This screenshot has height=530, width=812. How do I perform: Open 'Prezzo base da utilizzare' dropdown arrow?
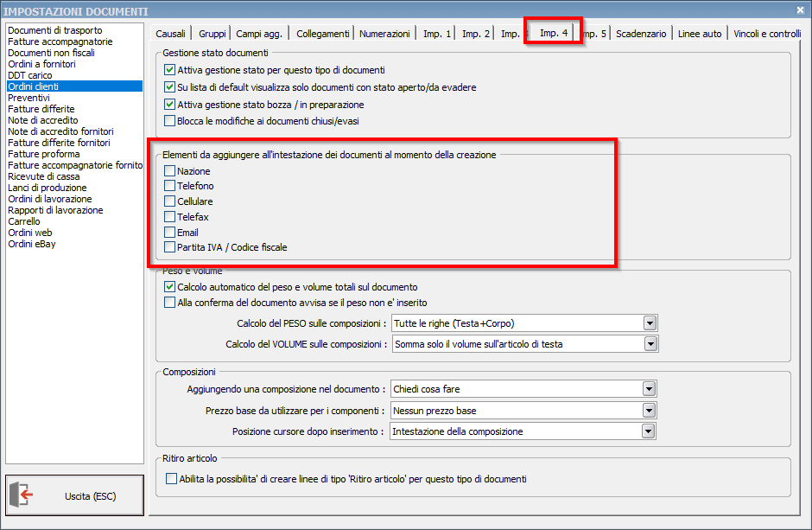tap(649, 411)
